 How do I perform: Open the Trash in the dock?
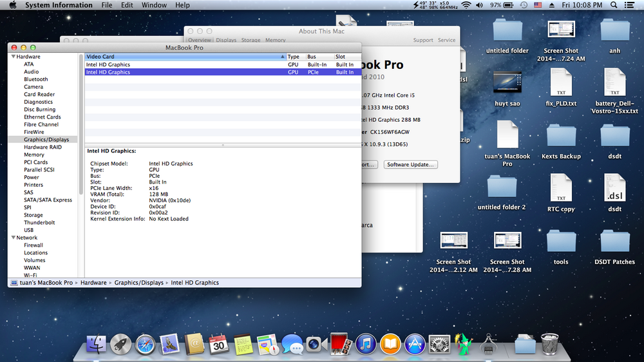(x=550, y=344)
